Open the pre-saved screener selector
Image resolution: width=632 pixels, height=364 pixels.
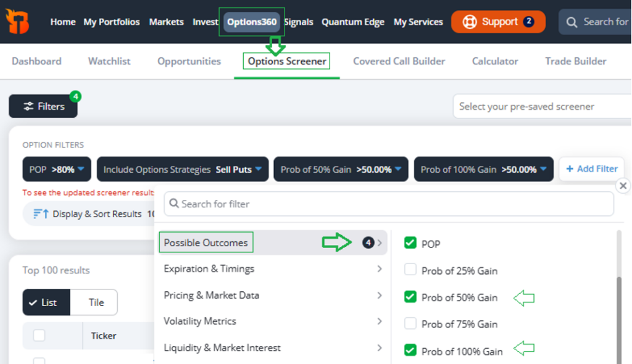coord(542,106)
